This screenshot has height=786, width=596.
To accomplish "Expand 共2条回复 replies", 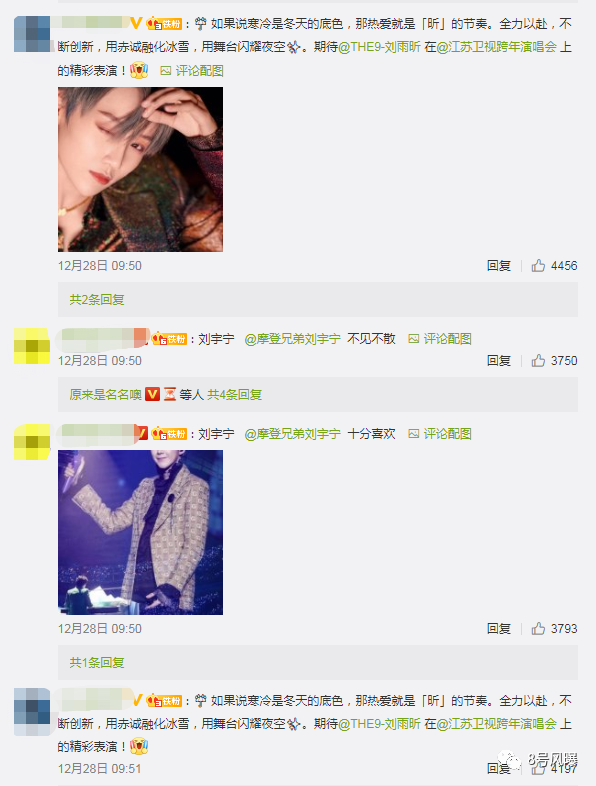I will (x=97, y=300).
